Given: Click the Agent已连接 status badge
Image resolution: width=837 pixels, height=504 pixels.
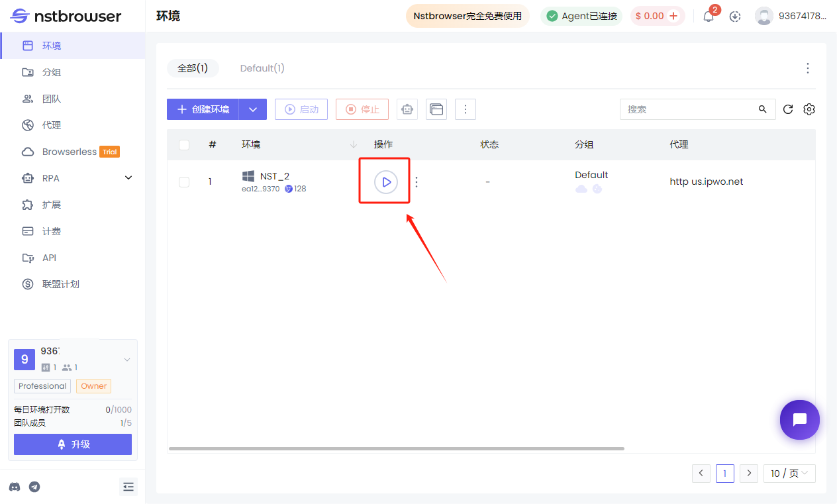Looking at the screenshot, I should pos(581,16).
